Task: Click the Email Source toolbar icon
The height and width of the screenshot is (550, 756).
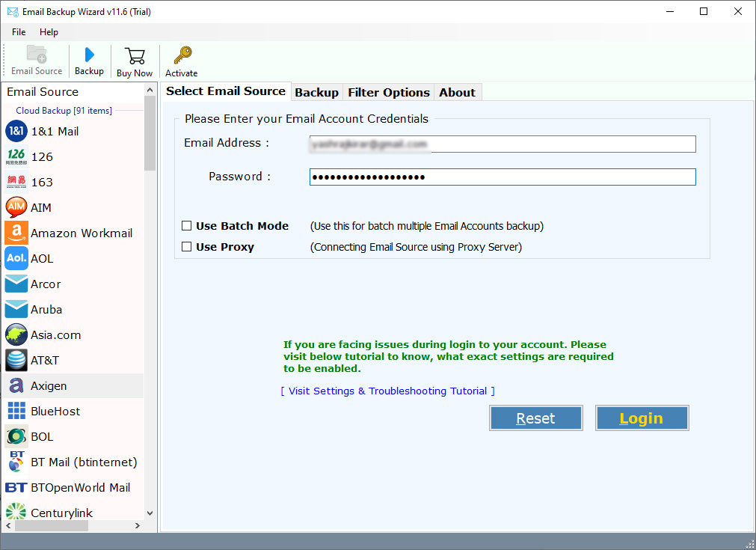Action: 37,54
